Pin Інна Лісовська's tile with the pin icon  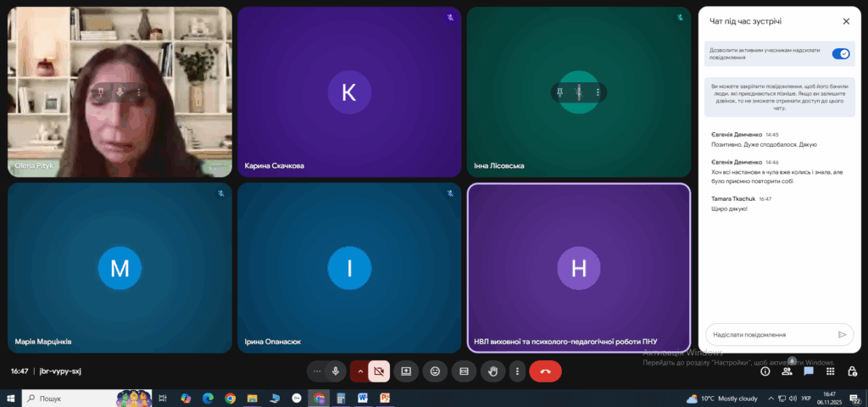click(x=560, y=92)
